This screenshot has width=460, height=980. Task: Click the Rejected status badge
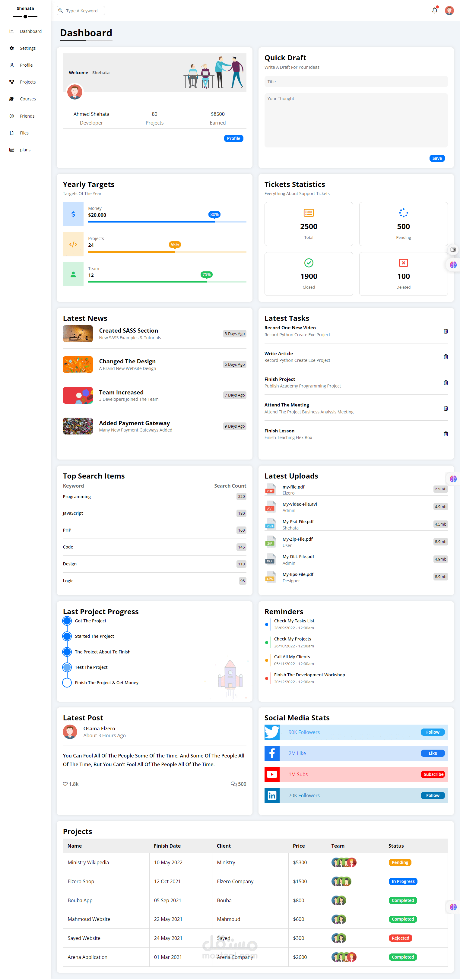[x=400, y=938]
